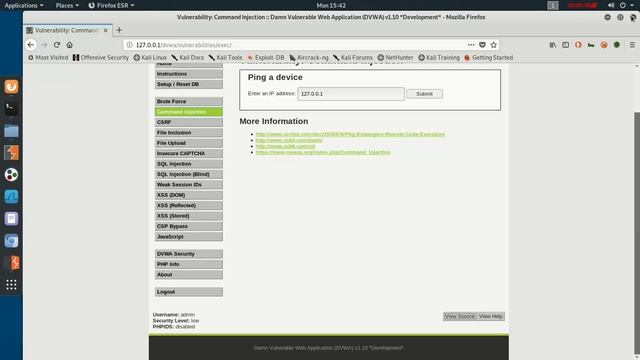Open the XSS (Stored) page
This screenshot has height=360, width=640.
tap(189, 216)
